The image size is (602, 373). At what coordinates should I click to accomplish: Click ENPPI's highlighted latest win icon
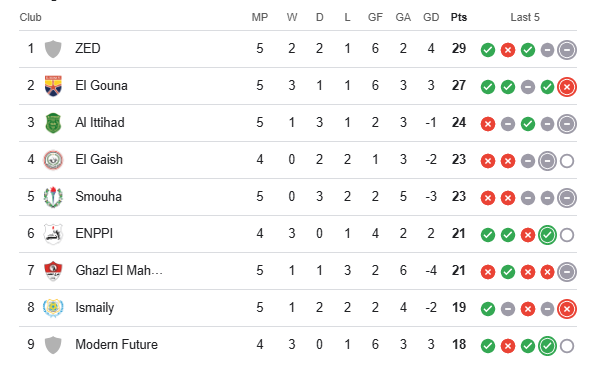pos(547,235)
